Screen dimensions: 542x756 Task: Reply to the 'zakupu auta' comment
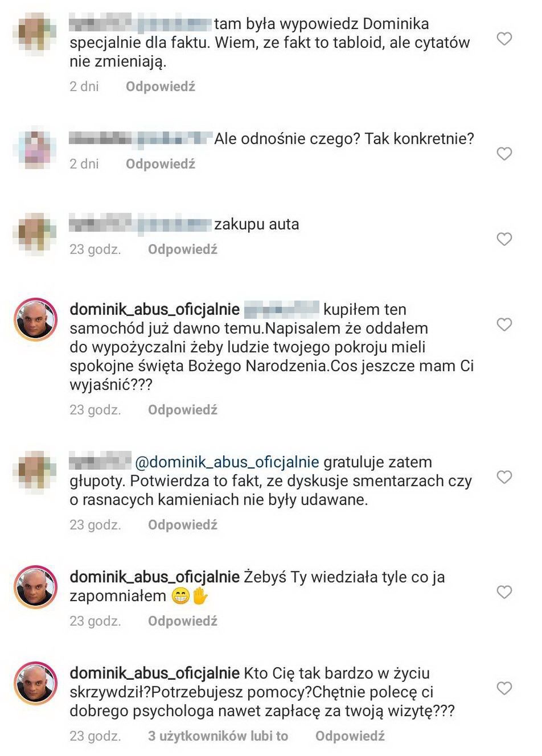pos(183,249)
